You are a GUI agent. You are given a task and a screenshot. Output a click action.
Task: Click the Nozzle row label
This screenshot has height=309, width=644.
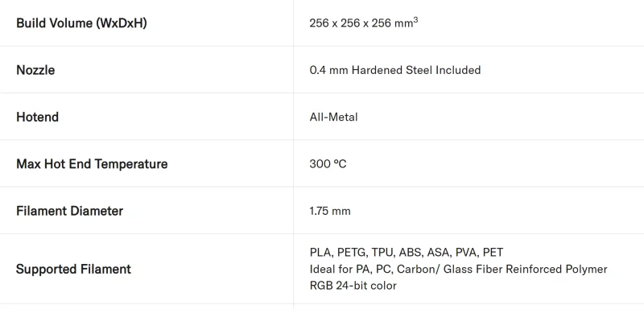35,70
